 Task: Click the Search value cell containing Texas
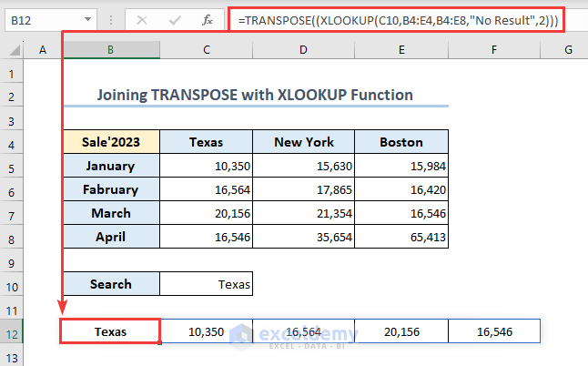206,284
